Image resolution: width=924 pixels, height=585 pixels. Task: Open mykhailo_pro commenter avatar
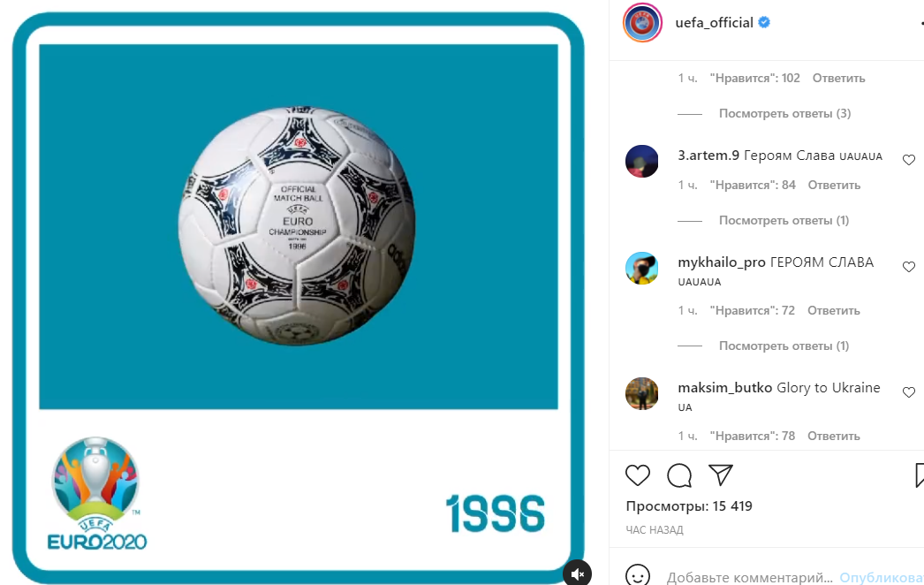click(641, 269)
